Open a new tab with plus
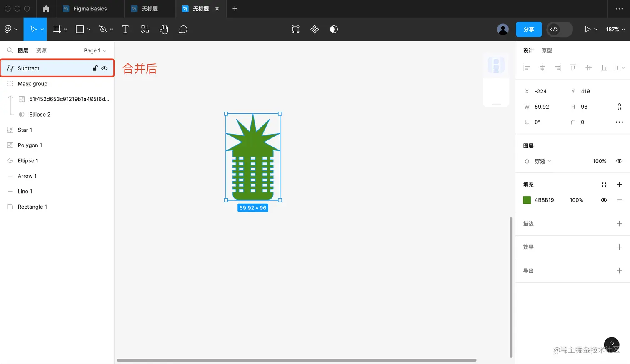Screen dimensions: 630x364 pos(235,9)
